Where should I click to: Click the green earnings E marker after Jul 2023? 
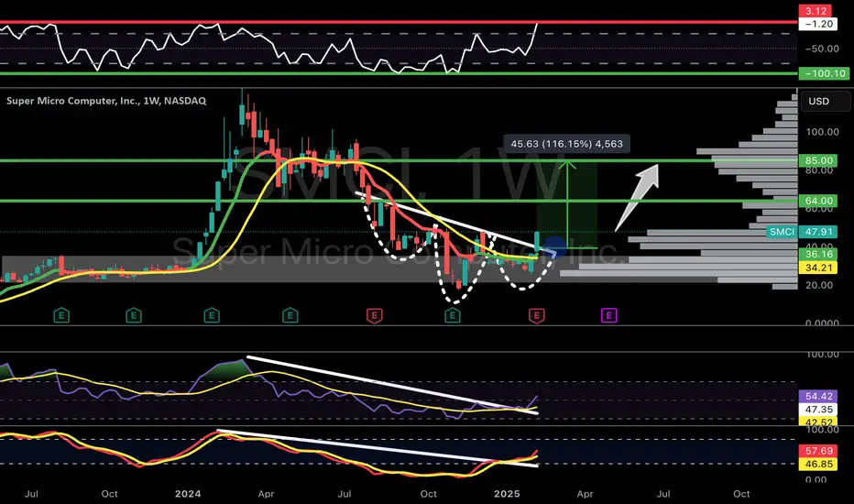pos(61,315)
